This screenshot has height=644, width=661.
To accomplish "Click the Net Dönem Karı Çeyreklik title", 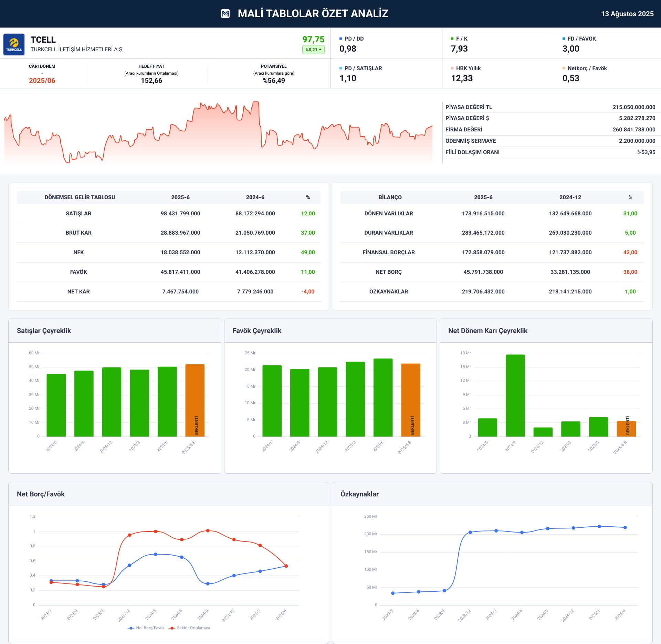I will (487, 331).
